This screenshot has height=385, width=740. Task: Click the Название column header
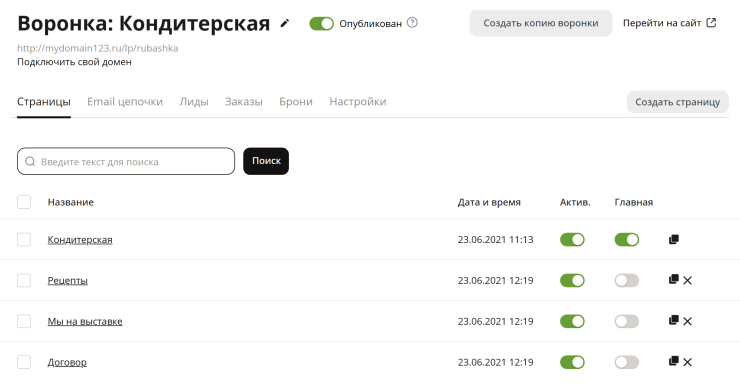click(x=71, y=202)
